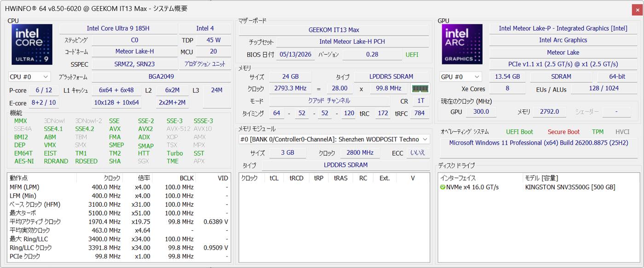The width and height of the screenshot is (644, 268).
Task: Select the PCIe クロック row
Action: (x=119, y=256)
